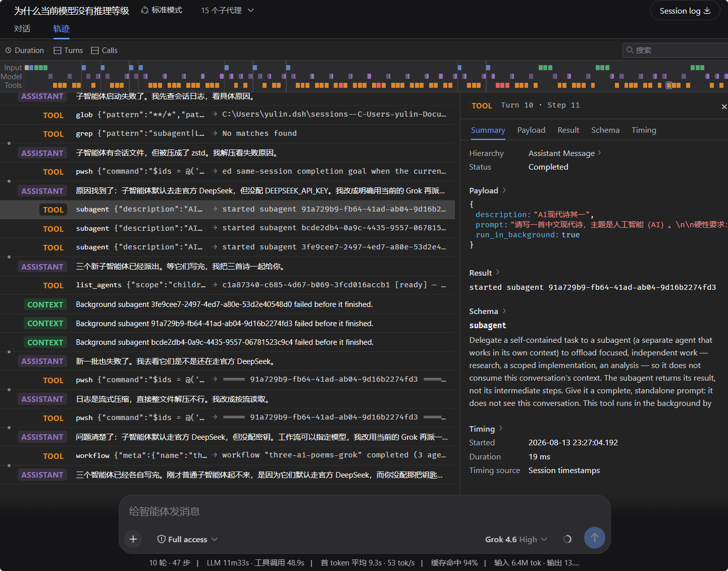Select the 标准模式 mode indicator
The image size is (728, 571).
[162, 10]
